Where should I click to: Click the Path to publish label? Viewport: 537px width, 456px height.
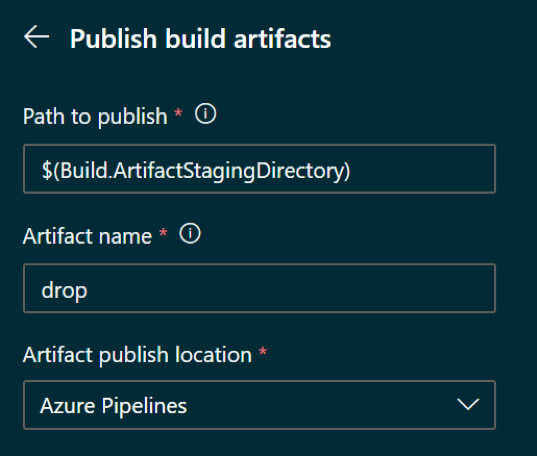pyautogui.click(x=95, y=116)
